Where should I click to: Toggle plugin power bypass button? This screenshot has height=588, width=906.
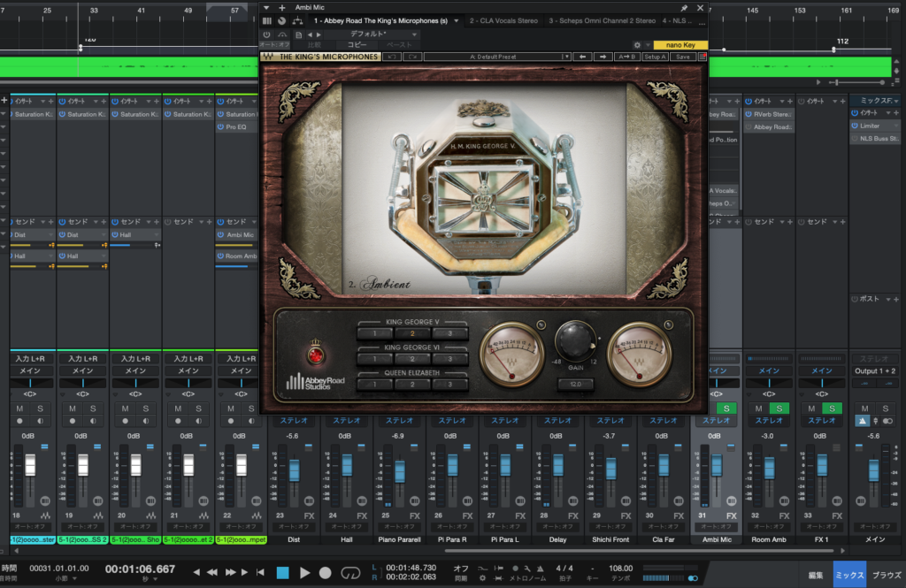[267, 34]
